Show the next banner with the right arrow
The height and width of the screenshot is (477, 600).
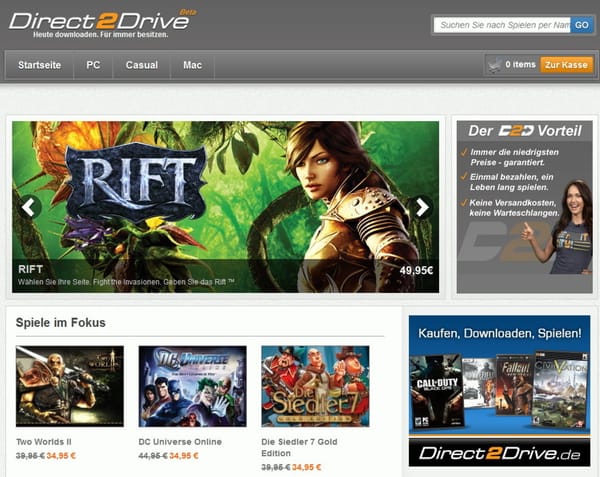click(x=422, y=207)
